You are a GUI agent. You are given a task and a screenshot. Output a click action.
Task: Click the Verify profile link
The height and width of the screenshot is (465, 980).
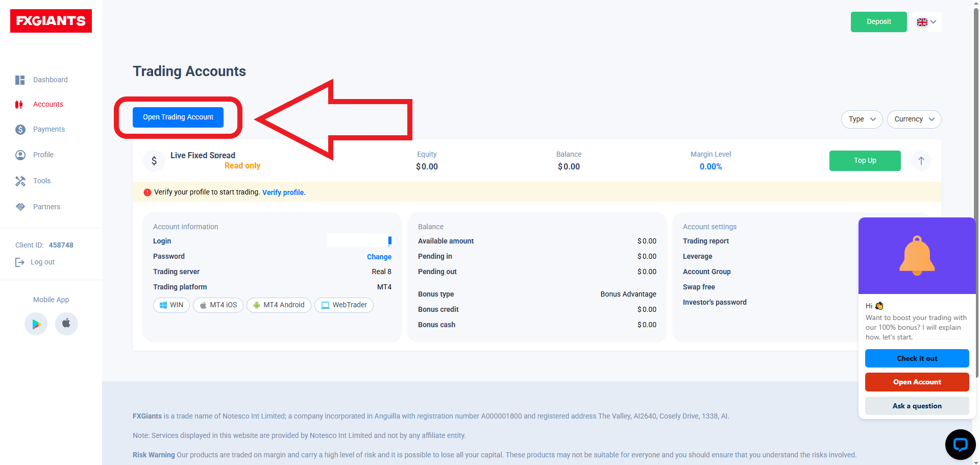[284, 192]
